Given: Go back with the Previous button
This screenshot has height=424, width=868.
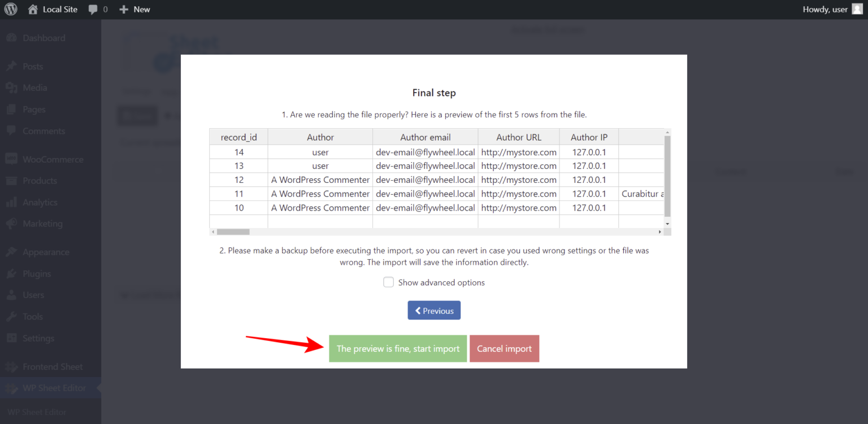Looking at the screenshot, I should tap(434, 311).
